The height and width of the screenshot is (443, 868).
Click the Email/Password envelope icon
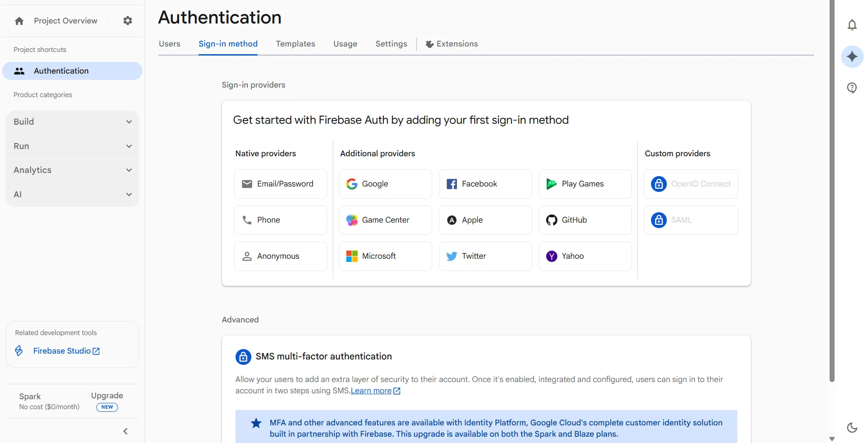247,184
